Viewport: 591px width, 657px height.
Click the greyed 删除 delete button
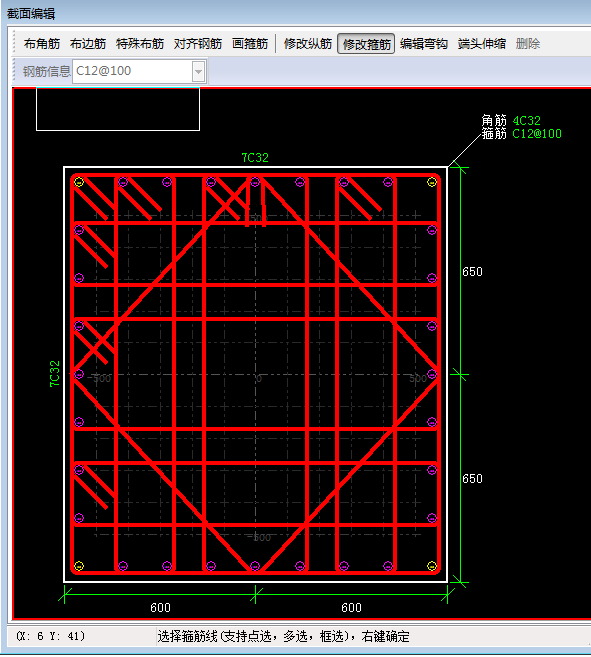pyautogui.click(x=528, y=44)
